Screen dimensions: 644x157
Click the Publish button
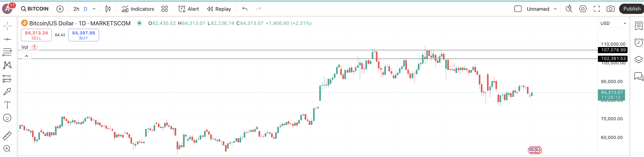[631, 9]
